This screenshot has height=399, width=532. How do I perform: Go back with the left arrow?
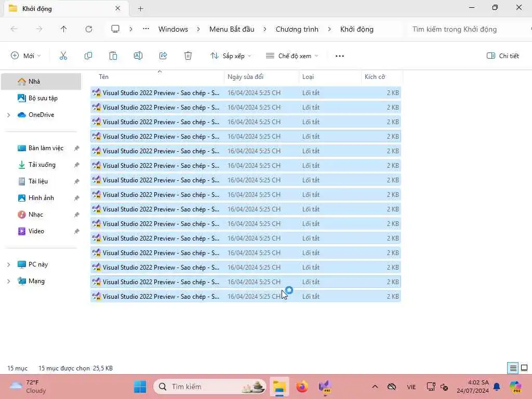coord(14,29)
